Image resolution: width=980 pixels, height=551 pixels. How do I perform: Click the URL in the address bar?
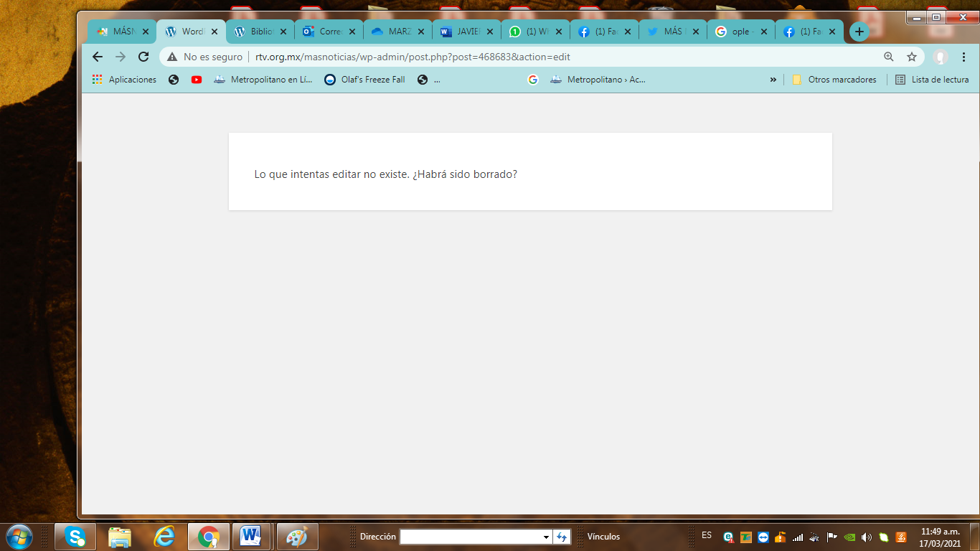(413, 57)
